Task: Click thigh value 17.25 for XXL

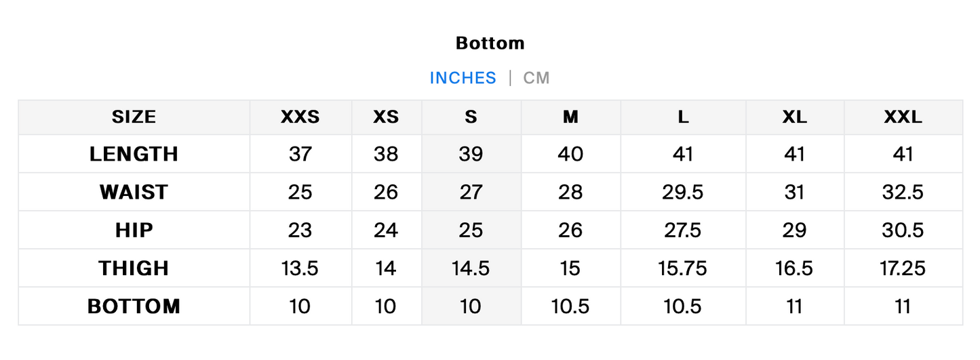Action: [903, 268]
